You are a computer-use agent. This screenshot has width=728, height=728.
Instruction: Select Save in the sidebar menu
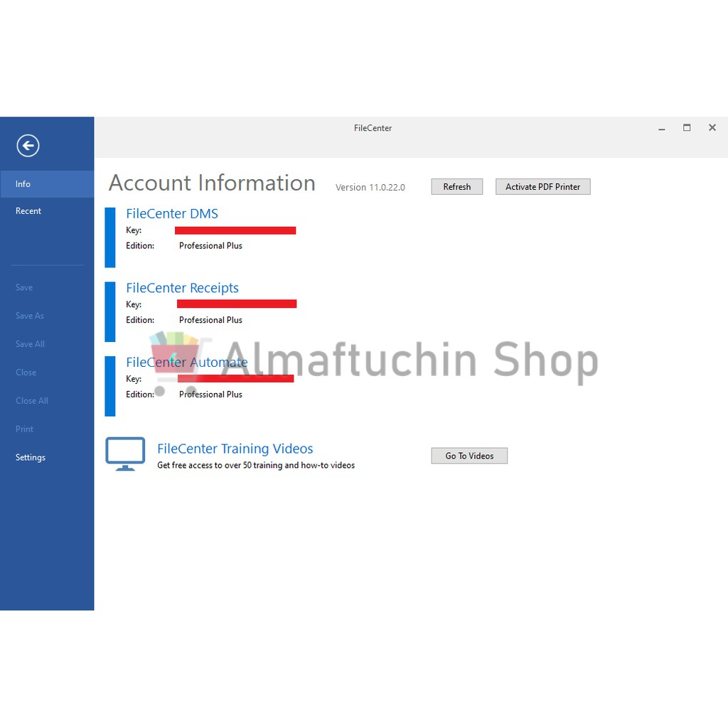coord(24,287)
